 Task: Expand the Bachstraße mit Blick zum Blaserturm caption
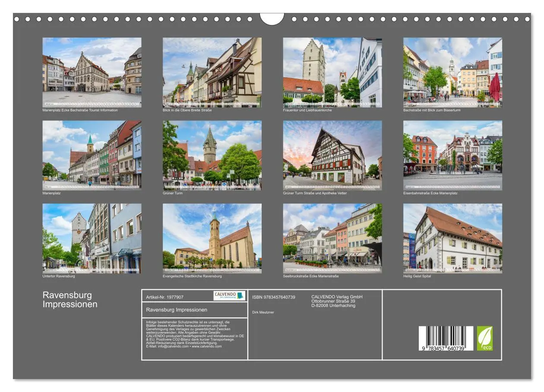pyautogui.click(x=432, y=110)
